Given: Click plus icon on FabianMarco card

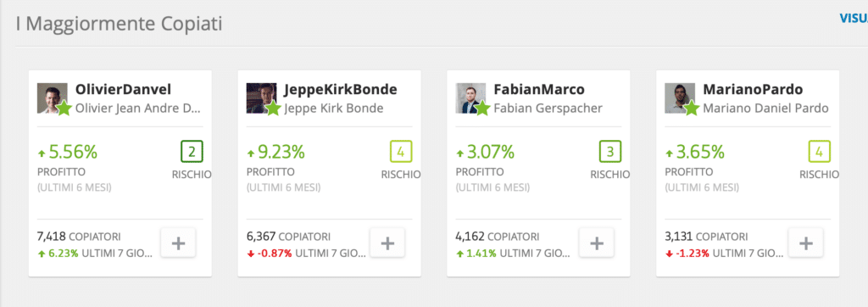Looking at the screenshot, I should tap(596, 243).
